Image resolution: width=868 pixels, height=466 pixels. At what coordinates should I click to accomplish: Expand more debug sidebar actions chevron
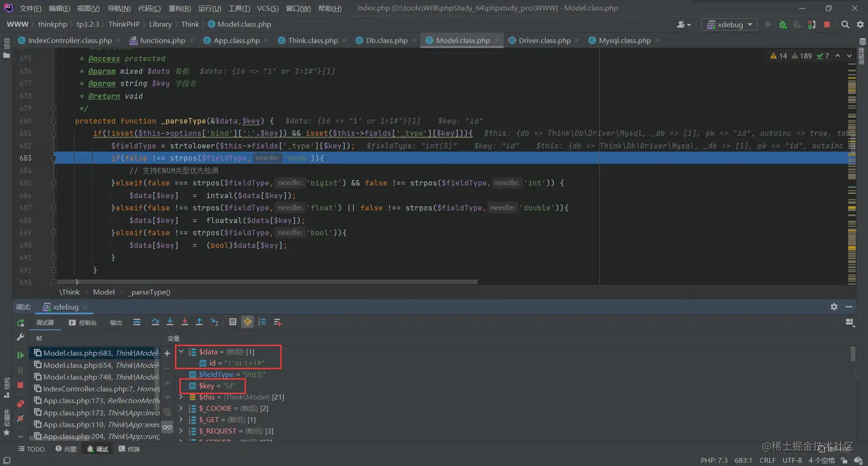tap(21, 436)
